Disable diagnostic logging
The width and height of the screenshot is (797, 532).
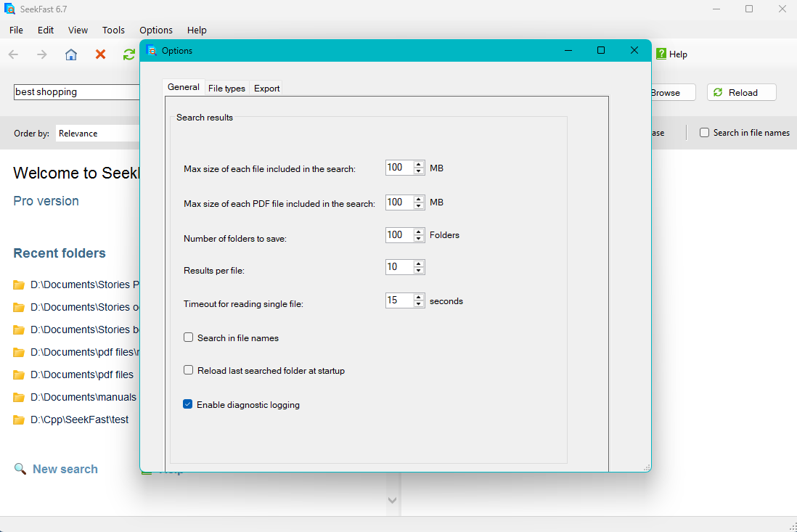point(188,404)
